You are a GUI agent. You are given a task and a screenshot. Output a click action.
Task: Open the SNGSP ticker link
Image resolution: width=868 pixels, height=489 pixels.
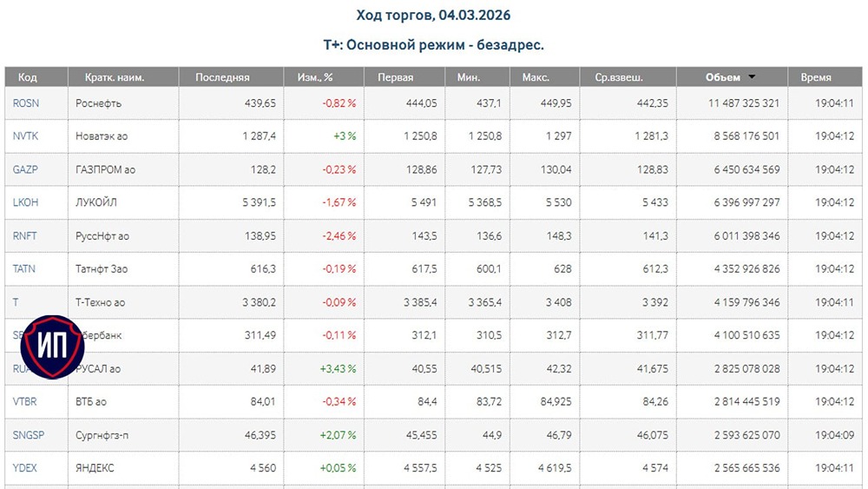click(x=28, y=434)
